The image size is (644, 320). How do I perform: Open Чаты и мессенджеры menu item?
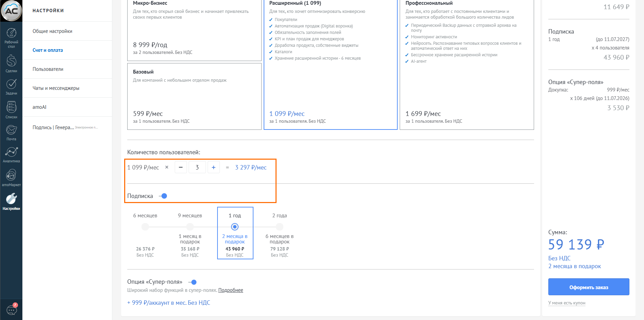pyautogui.click(x=67, y=88)
